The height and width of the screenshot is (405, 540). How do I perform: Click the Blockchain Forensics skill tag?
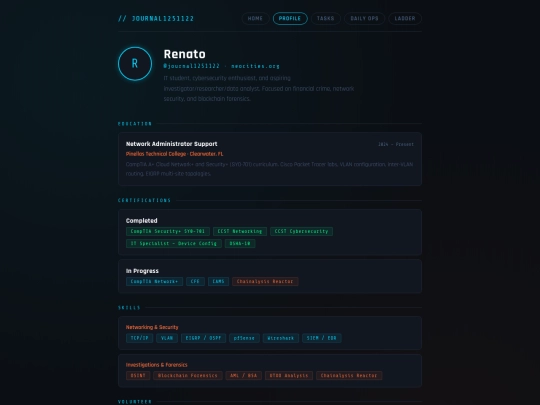[x=188, y=376]
